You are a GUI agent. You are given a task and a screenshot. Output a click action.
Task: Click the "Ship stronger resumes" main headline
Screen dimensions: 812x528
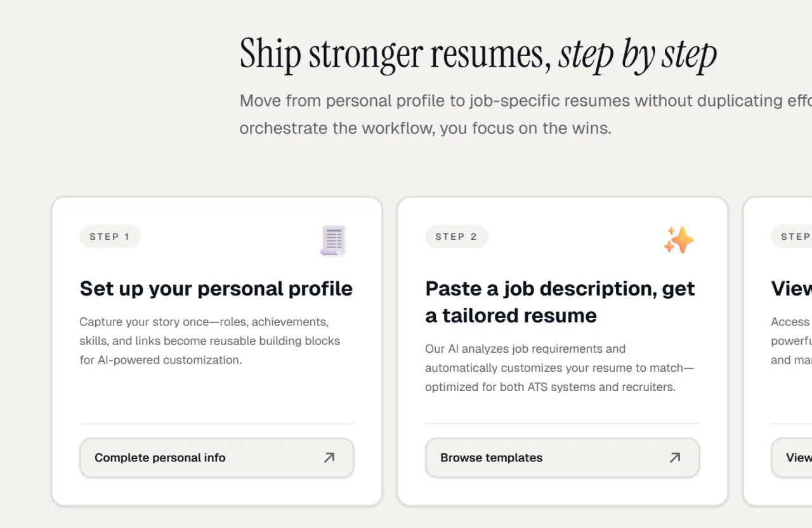(x=395, y=55)
